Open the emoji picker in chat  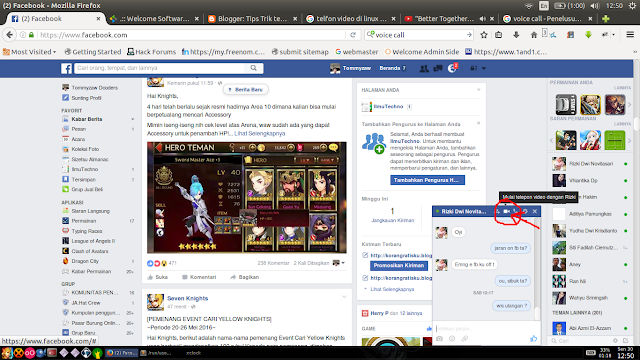tap(452, 339)
